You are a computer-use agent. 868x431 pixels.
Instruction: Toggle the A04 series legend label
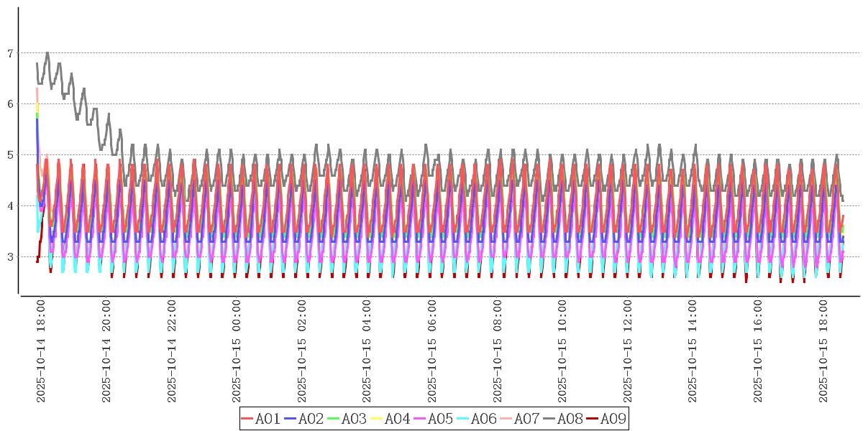point(397,419)
